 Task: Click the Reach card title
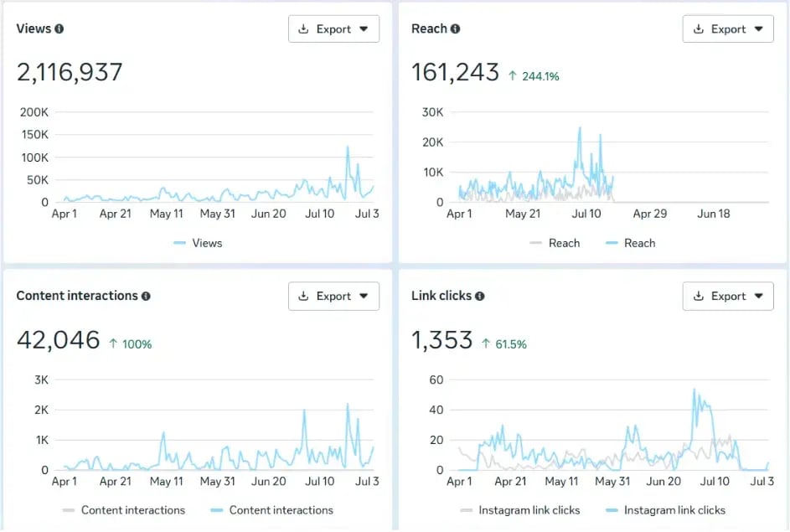(x=429, y=28)
